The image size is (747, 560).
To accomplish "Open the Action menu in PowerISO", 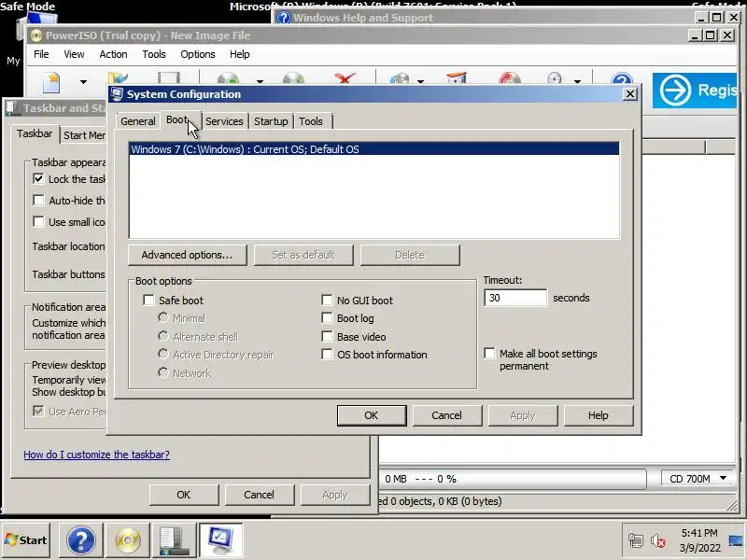I will click(113, 54).
